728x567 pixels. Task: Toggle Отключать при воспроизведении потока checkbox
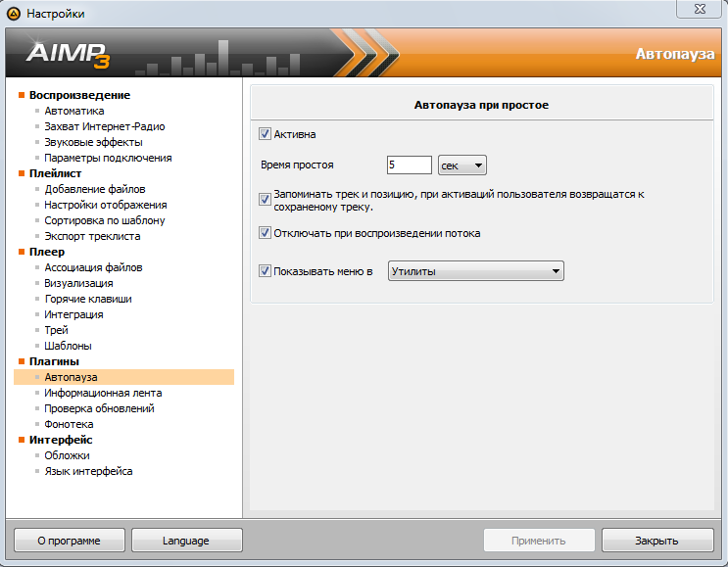coord(265,232)
